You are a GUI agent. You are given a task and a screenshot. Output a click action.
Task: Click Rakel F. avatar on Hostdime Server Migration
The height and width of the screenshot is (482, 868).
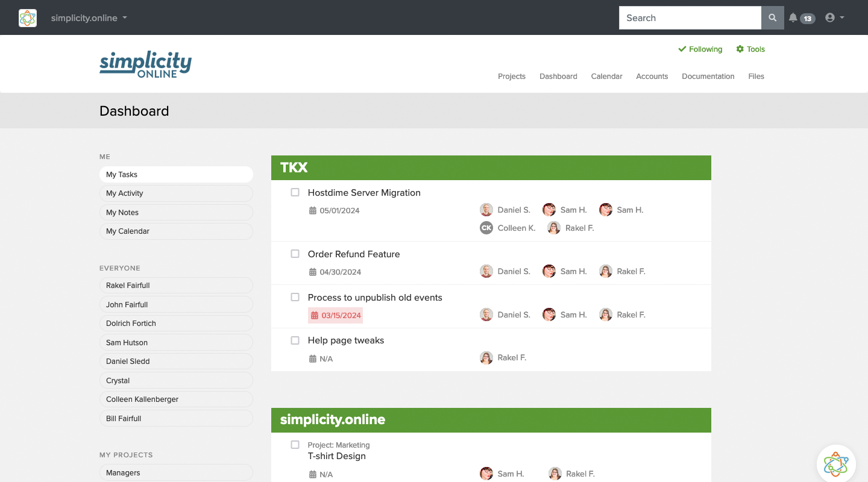pyautogui.click(x=554, y=228)
